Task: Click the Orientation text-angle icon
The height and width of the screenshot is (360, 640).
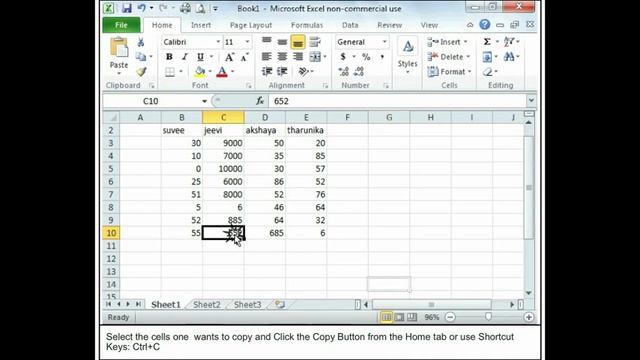Action: [x=303, y=71]
